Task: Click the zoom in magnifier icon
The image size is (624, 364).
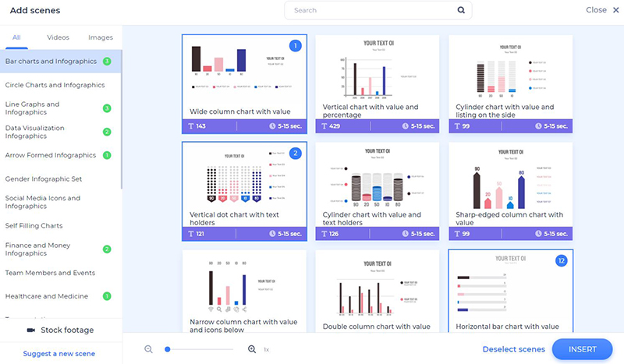Action: 252,349
